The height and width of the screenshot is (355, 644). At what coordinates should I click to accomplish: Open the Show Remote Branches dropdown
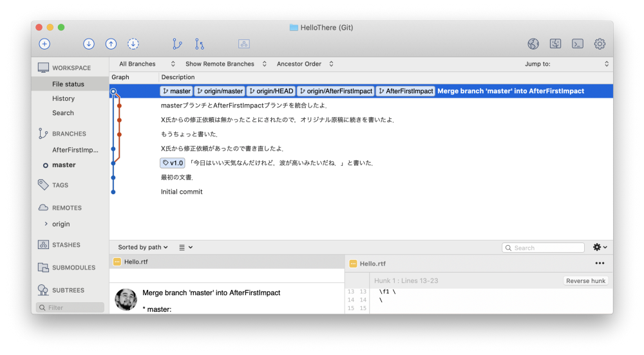coord(226,64)
